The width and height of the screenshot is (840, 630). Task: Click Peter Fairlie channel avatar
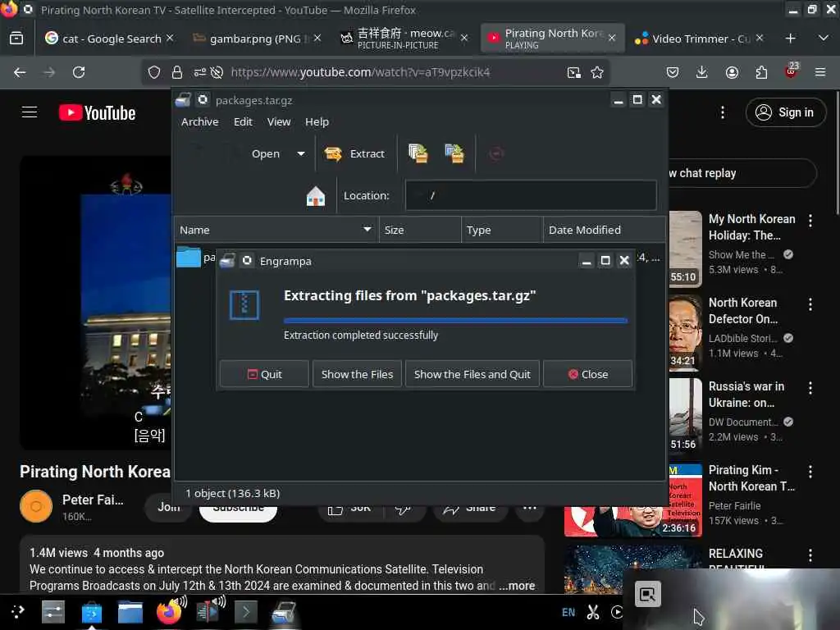(x=36, y=505)
